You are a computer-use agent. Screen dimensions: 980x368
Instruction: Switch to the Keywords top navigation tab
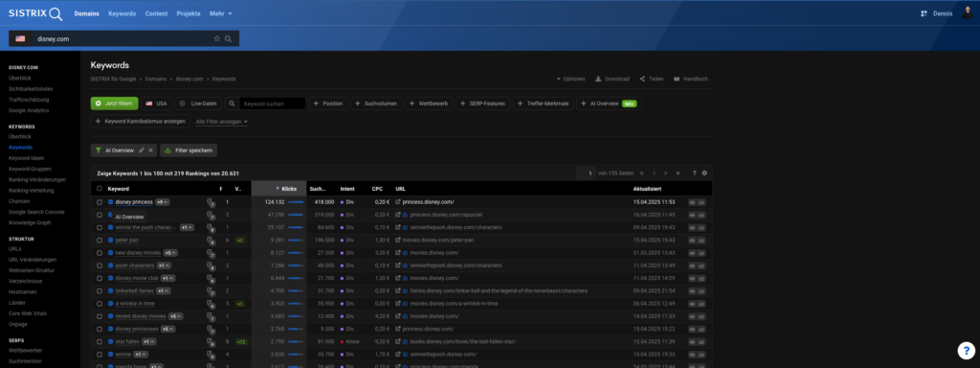(x=122, y=13)
